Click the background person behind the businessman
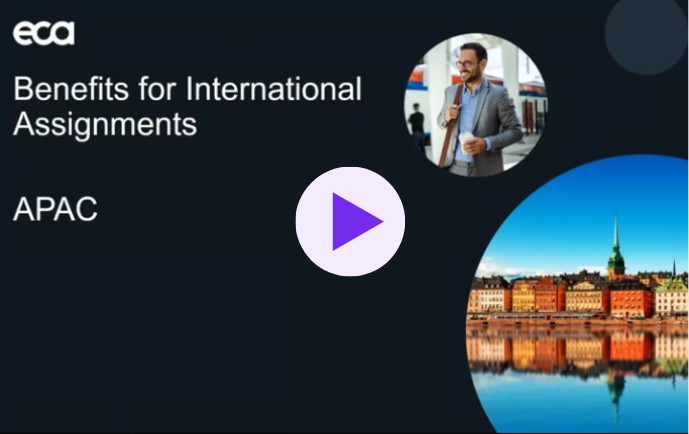 tap(416, 125)
